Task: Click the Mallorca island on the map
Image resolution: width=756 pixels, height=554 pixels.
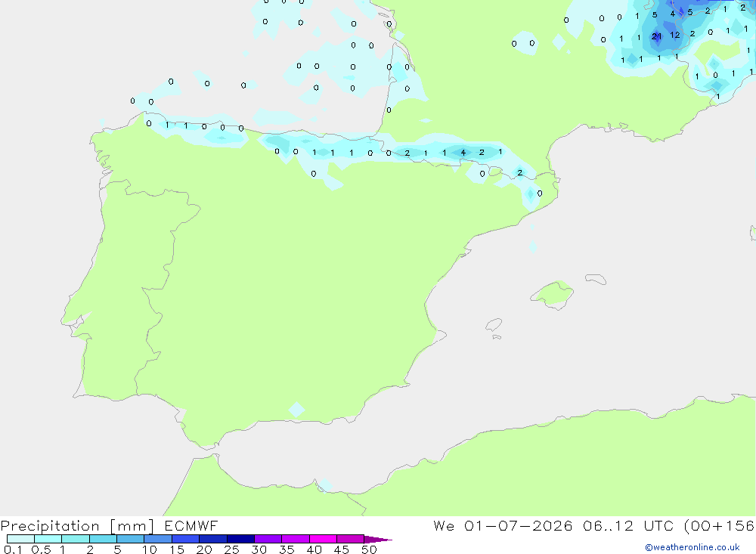Action: pos(553,294)
